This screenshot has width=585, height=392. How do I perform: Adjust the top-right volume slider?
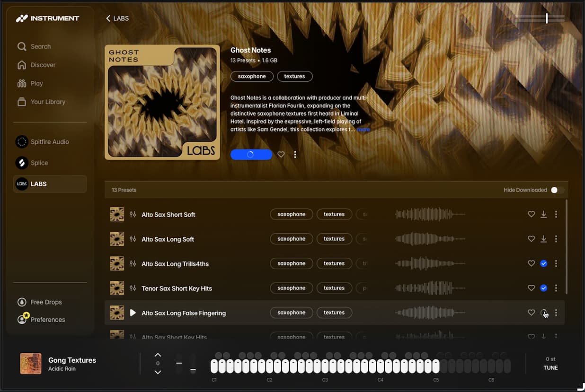540,18
